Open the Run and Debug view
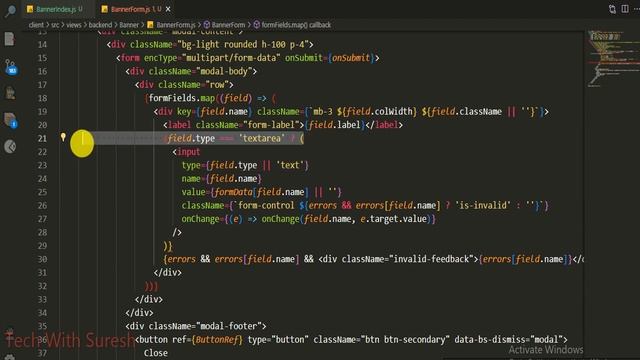 point(10,93)
